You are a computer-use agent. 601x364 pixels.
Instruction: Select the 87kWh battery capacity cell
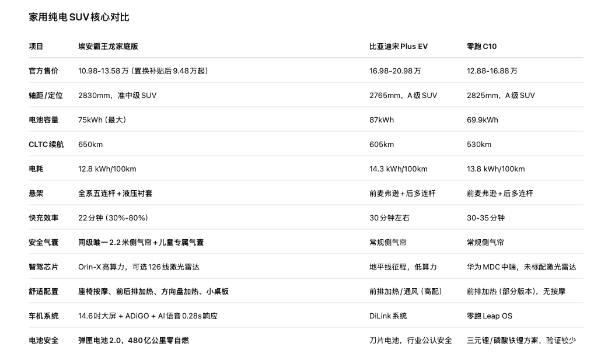click(382, 120)
